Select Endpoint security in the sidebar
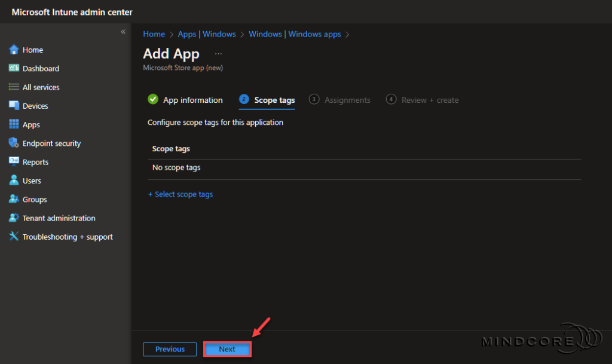The height and width of the screenshot is (364, 612). (50, 143)
